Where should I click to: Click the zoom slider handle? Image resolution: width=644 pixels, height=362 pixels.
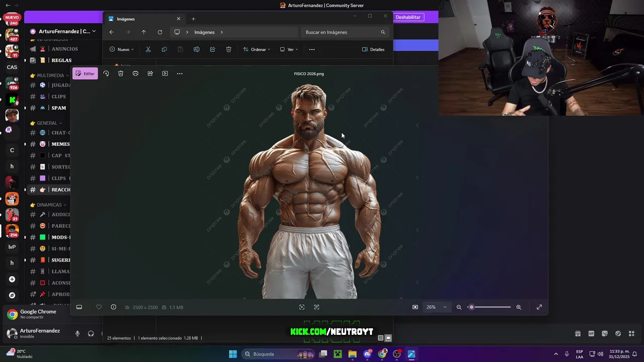point(471,307)
